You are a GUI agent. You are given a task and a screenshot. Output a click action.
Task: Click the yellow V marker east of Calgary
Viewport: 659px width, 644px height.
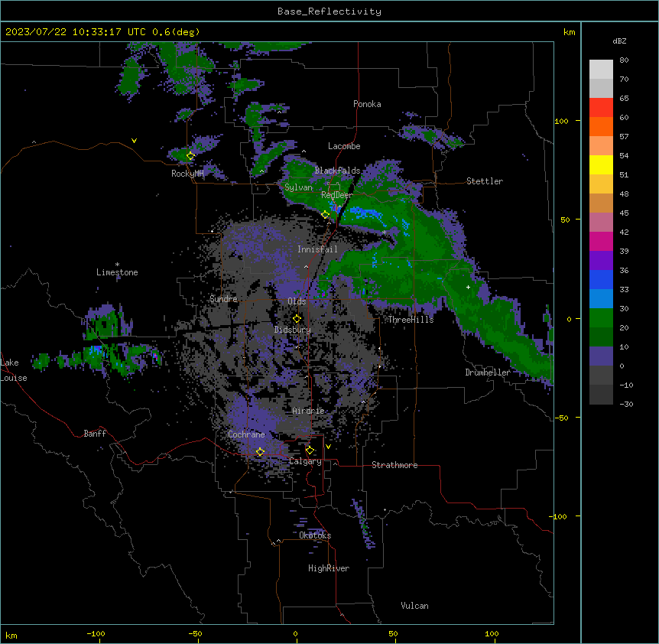[x=328, y=447]
